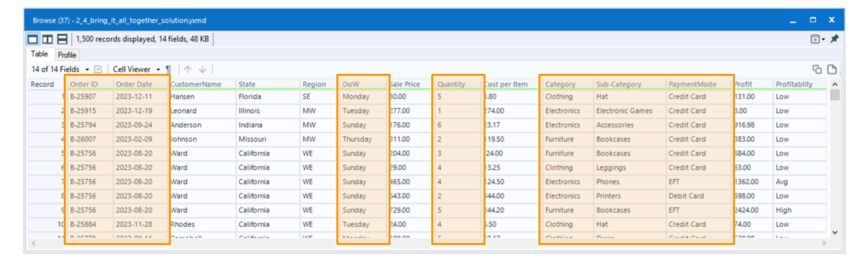
Task: Pin the Browse results window
Action: coord(834,39)
